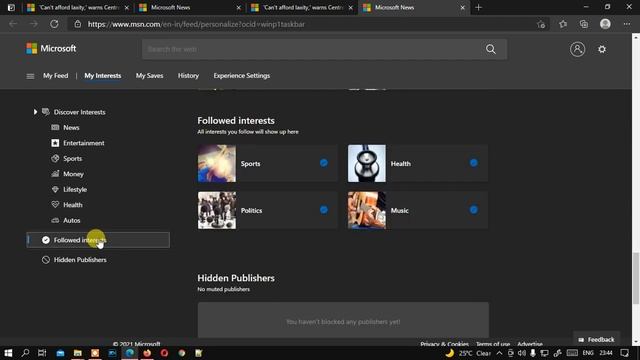The width and height of the screenshot is (640, 360).
Task: Open the tab actions menu icon
Action: click(11, 7)
